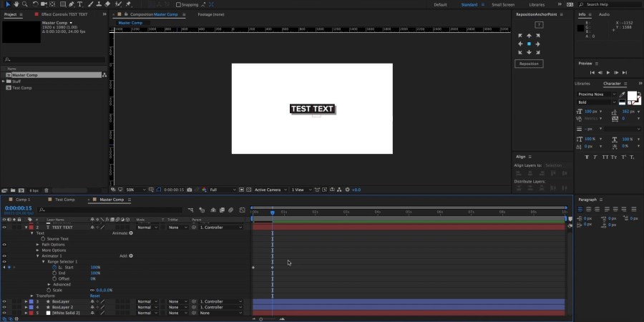
Task: Pick a color with the Character eyedropper
Action: pos(623,94)
